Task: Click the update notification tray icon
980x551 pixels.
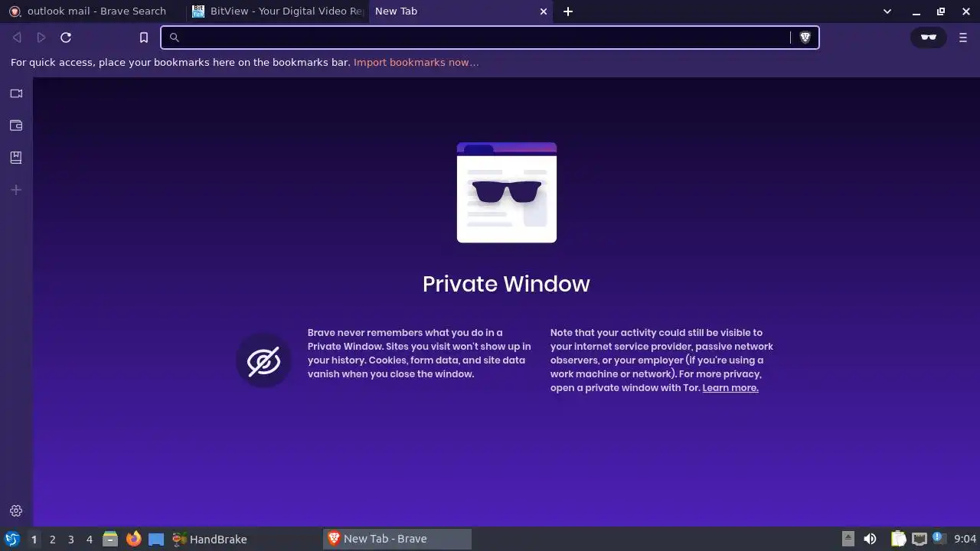Action: point(939,539)
